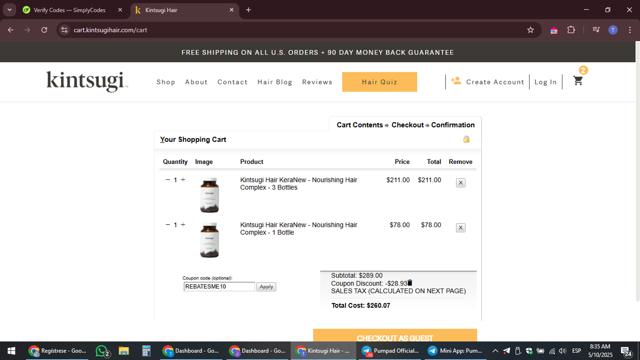Remove the 1 Bottle item from cart
Screen dimensions: 640x360
coord(460,227)
